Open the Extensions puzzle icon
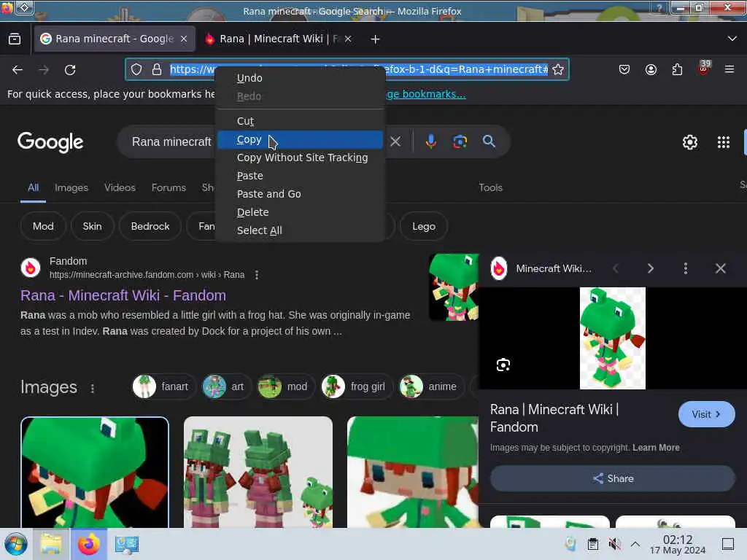This screenshot has height=560, width=747. [677, 69]
